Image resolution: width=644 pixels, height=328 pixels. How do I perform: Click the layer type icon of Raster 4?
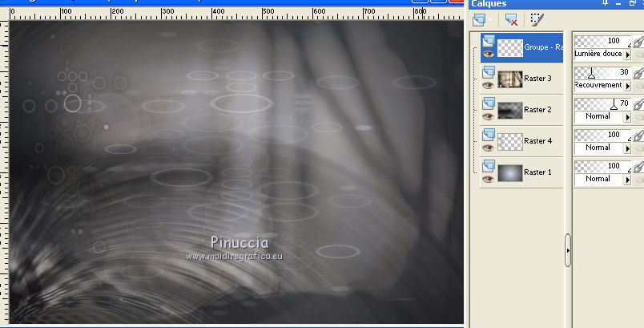[x=488, y=135]
